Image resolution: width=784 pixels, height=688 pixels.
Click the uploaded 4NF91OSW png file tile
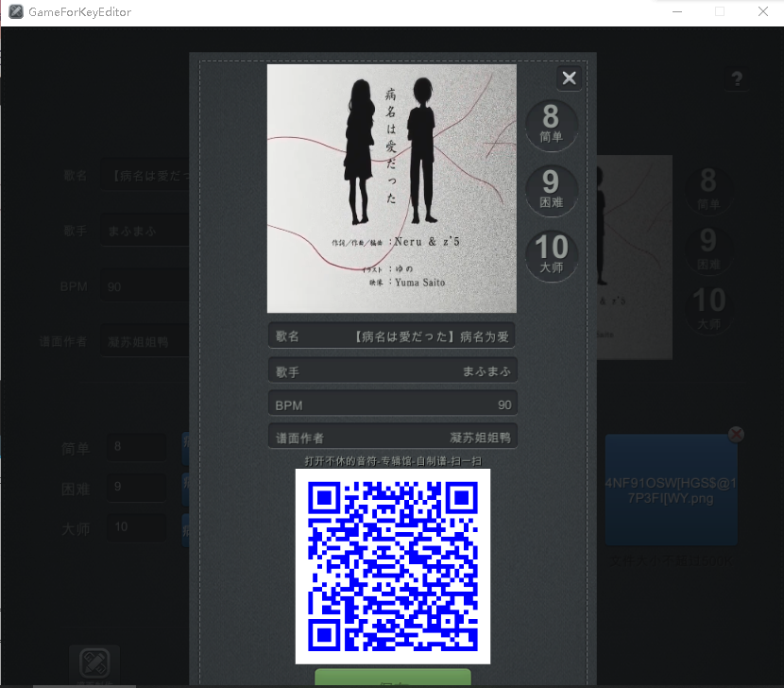point(671,490)
